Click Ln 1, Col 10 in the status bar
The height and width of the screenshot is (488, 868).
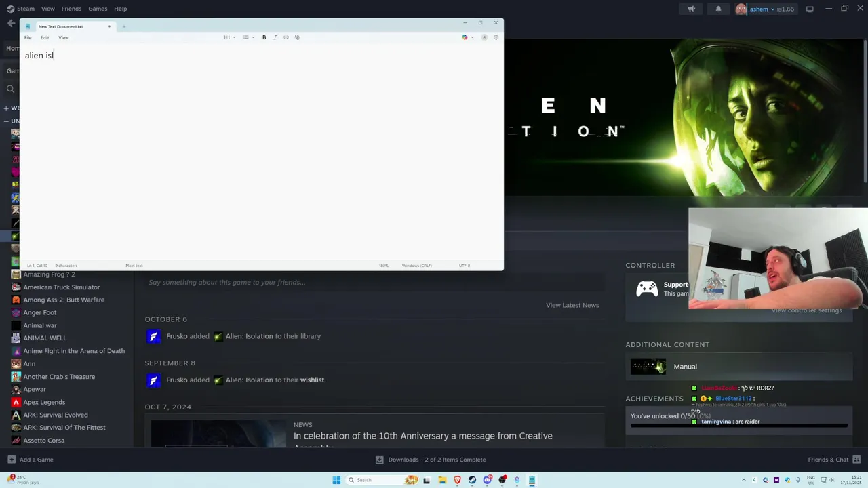coord(37,266)
